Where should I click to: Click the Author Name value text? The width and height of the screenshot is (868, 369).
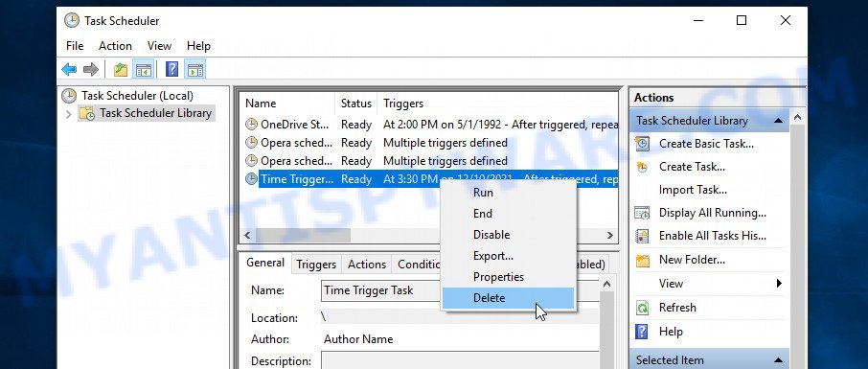click(x=358, y=339)
